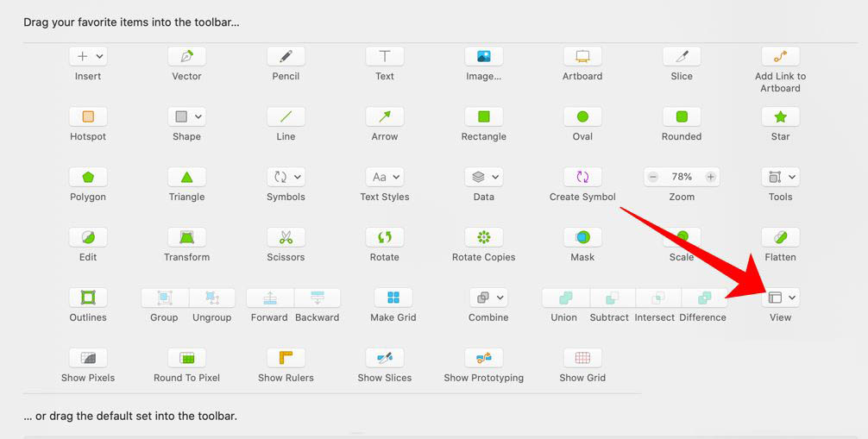Open the Shape dropdown
Screen dimensions: 868x439
[x=186, y=116]
